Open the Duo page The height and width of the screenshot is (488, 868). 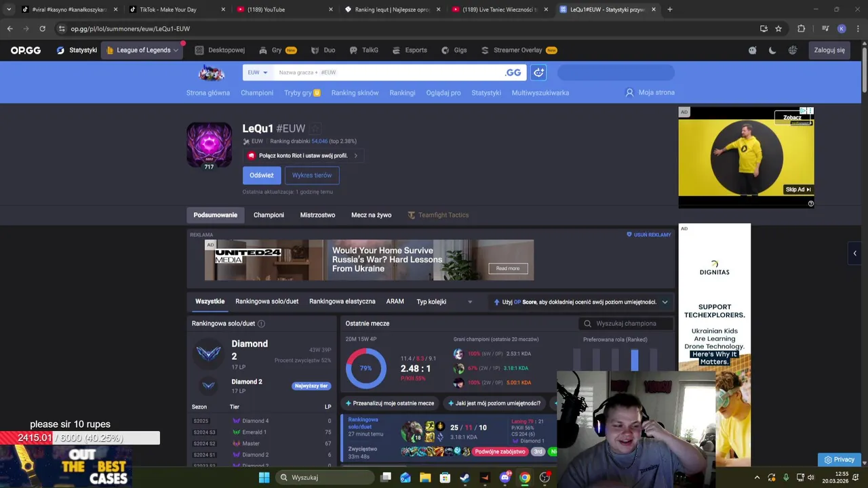pyautogui.click(x=323, y=50)
